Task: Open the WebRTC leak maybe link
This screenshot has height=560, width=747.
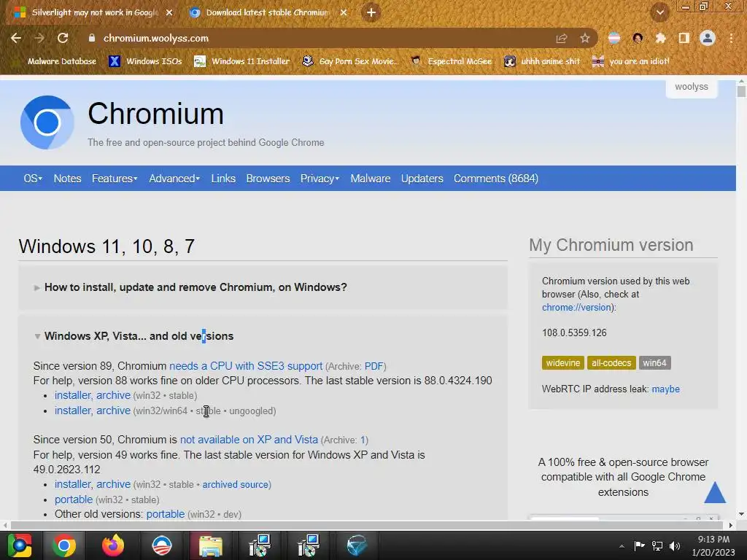Action: (x=665, y=389)
